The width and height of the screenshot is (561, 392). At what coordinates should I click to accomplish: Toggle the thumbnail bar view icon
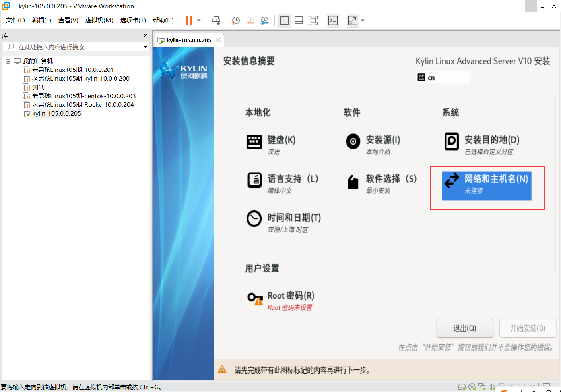[x=299, y=21]
